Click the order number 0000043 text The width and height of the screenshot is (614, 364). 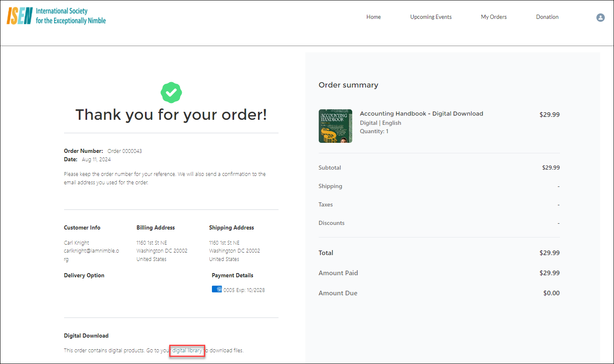[x=124, y=151]
